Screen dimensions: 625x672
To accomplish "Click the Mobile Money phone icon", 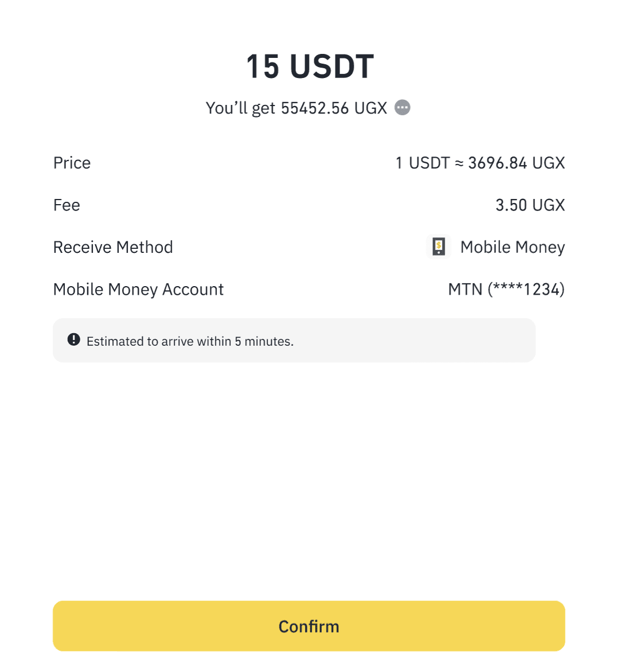I will [439, 247].
